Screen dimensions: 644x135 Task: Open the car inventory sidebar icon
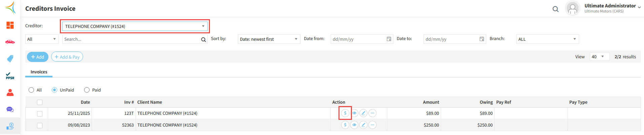click(x=10, y=42)
